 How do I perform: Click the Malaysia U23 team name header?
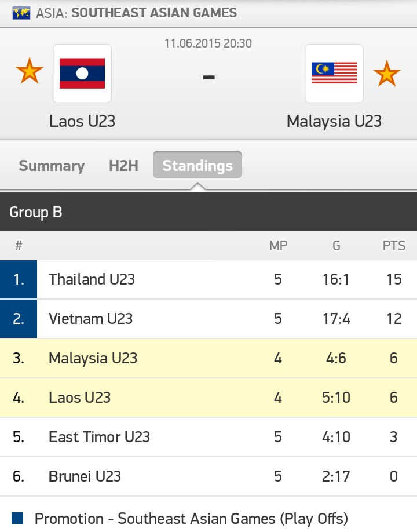pos(334,121)
